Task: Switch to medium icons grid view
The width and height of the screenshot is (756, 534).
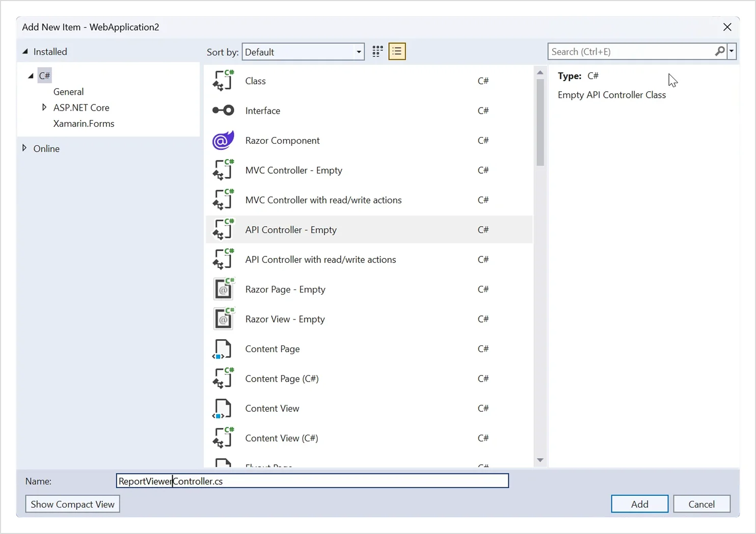Action: [377, 51]
